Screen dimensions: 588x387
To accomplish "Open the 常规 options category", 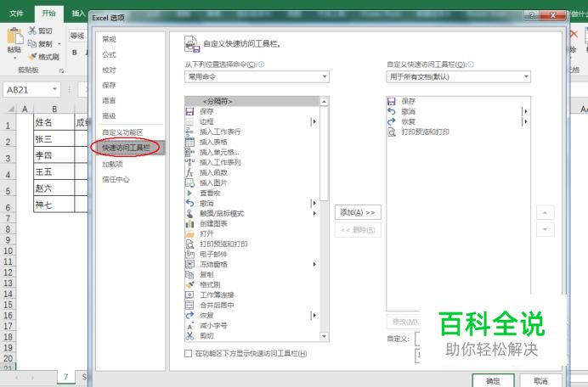I will tap(109, 39).
